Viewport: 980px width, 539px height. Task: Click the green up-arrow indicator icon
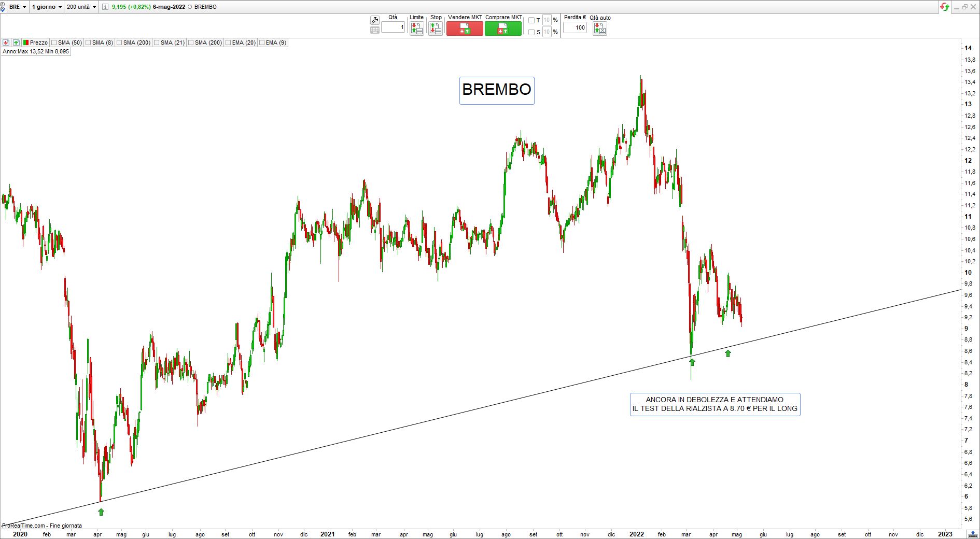[x=16, y=42]
